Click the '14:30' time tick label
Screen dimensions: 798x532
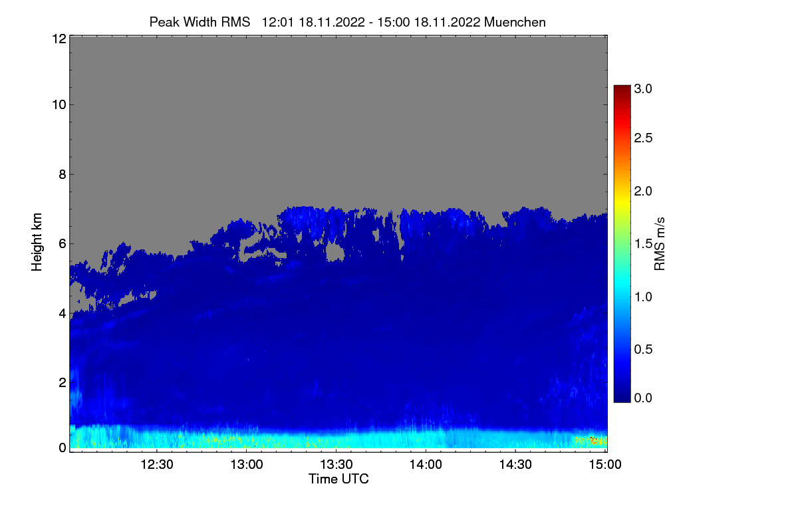click(516, 464)
